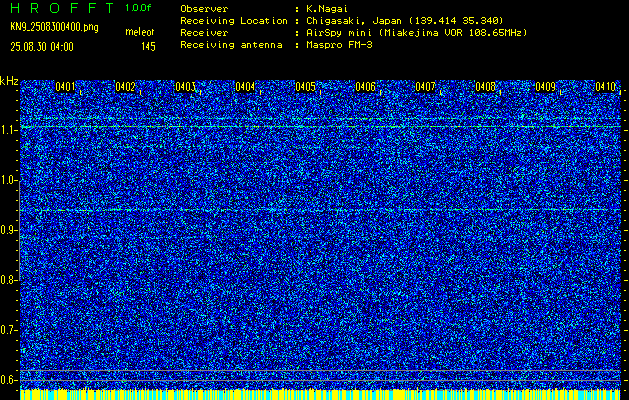Click the 0.6 kHz axis label
The height and width of the screenshot is (400, 629).
(x=8, y=380)
